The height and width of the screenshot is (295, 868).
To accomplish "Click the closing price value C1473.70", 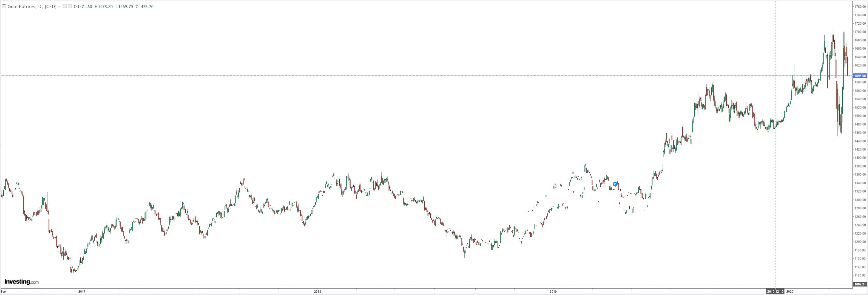I will pyautogui.click(x=144, y=6).
